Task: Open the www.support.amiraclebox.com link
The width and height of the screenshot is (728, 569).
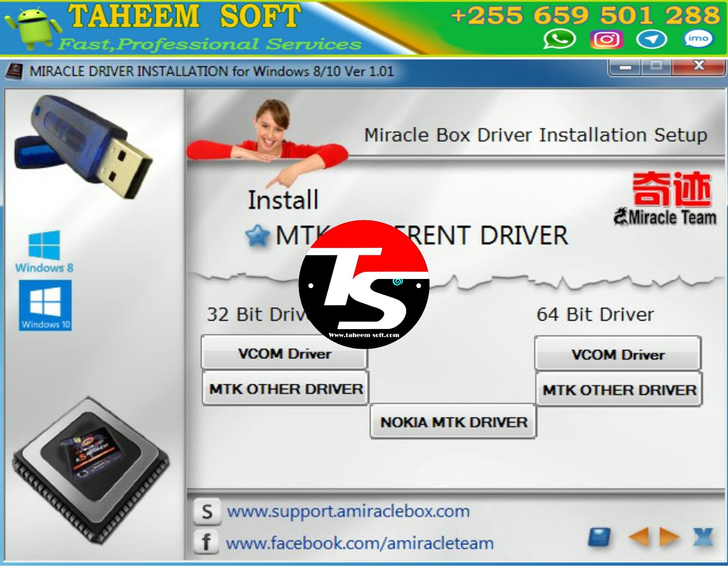Action: tap(349, 511)
